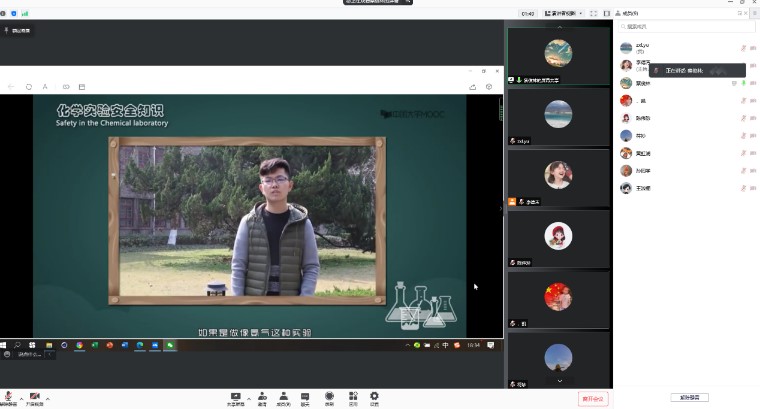Click the share screen icon
This screenshot has width=760, height=409.
(236, 399)
